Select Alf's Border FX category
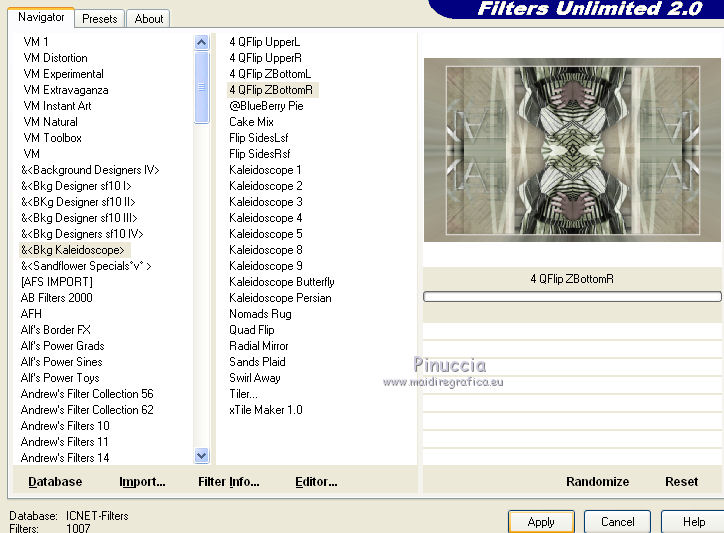This screenshot has width=724, height=533. coord(55,330)
